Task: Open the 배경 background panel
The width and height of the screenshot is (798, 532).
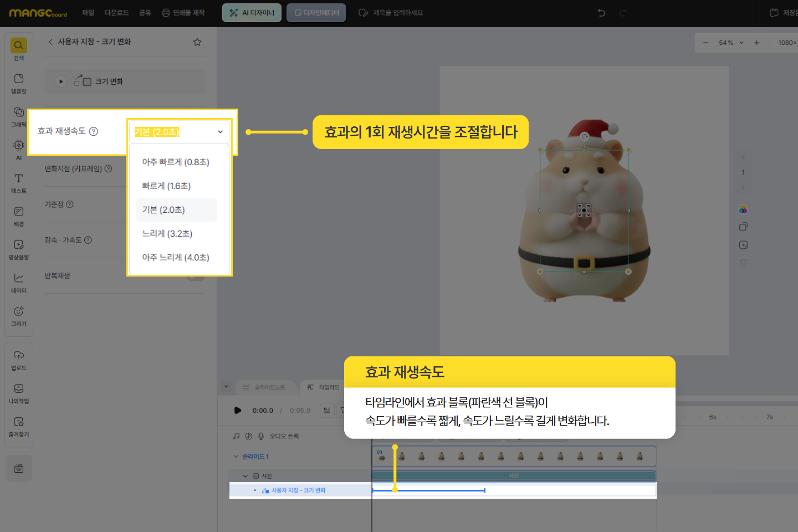Action: (19, 216)
